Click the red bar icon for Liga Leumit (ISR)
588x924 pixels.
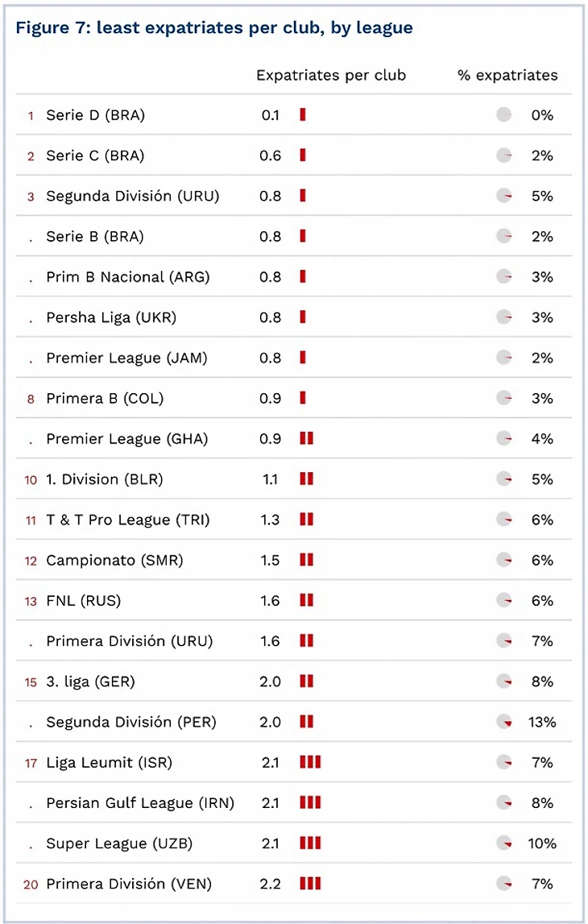310,762
